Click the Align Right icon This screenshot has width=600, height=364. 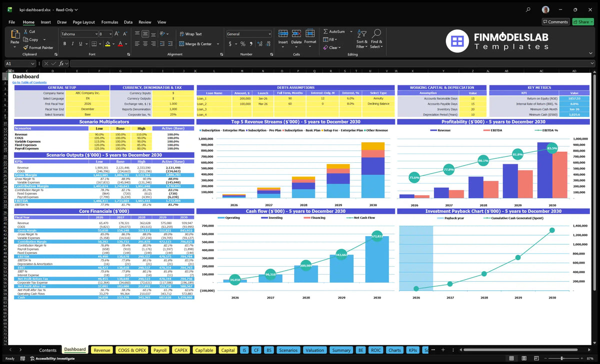(x=152, y=44)
